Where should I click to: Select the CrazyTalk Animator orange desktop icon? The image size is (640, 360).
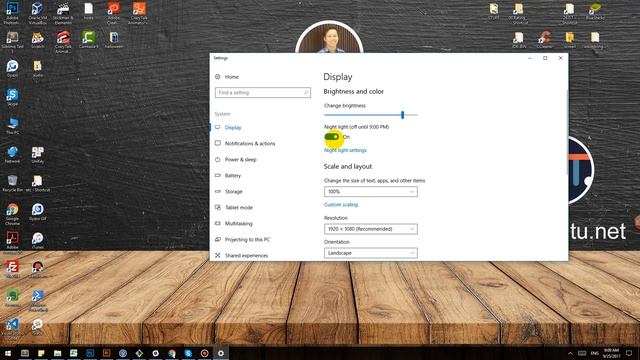(139, 12)
